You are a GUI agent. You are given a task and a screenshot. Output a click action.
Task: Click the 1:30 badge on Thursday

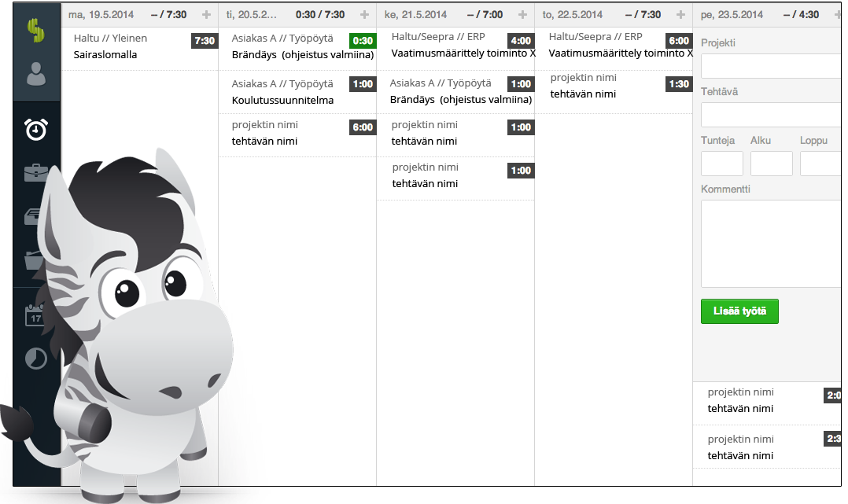[x=679, y=84]
